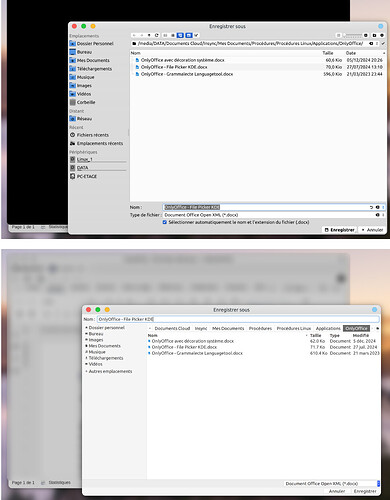Click the Nom field in the lower dialog
The width and height of the screenshot is (390, 500).
tap(238, 319)
